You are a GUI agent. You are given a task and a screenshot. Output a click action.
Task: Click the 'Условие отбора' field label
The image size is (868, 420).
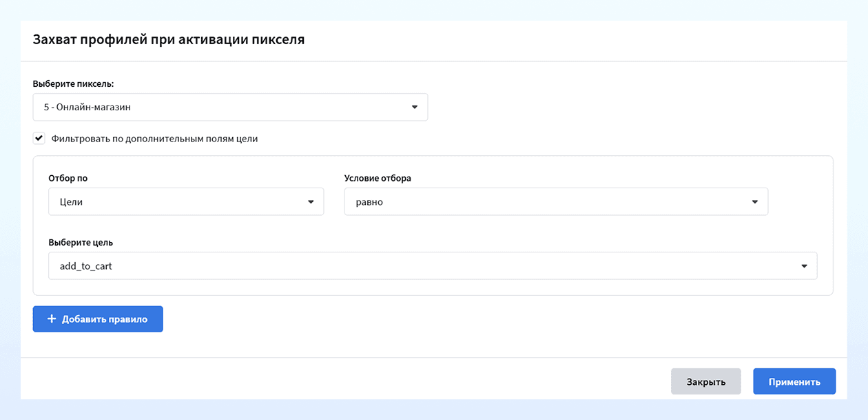(x=378, y=179)
